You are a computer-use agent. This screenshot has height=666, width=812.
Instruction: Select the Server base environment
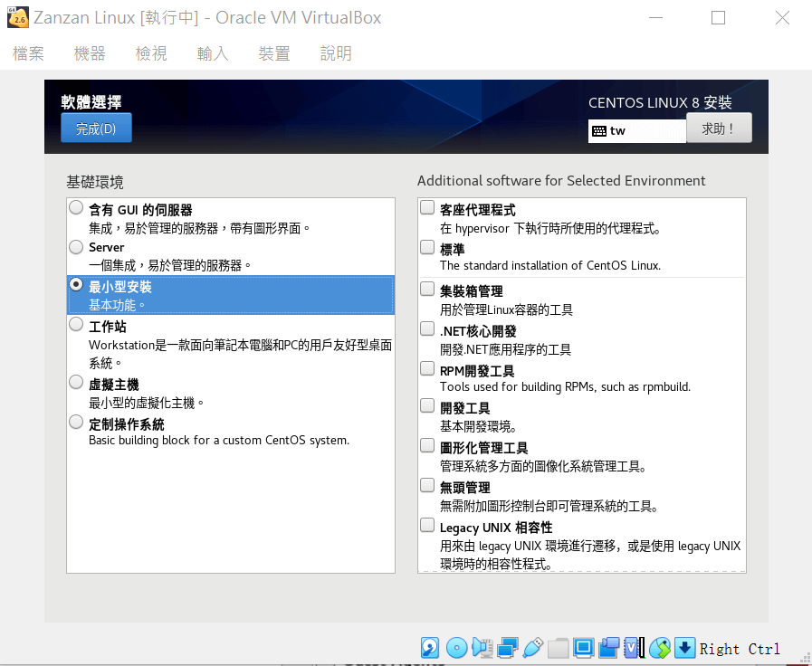pos(76,247)
